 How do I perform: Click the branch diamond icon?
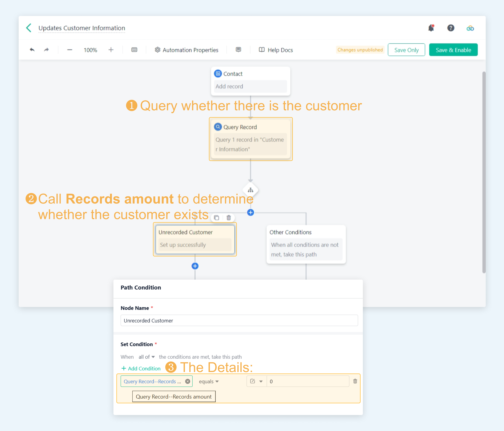click(251, 190)
